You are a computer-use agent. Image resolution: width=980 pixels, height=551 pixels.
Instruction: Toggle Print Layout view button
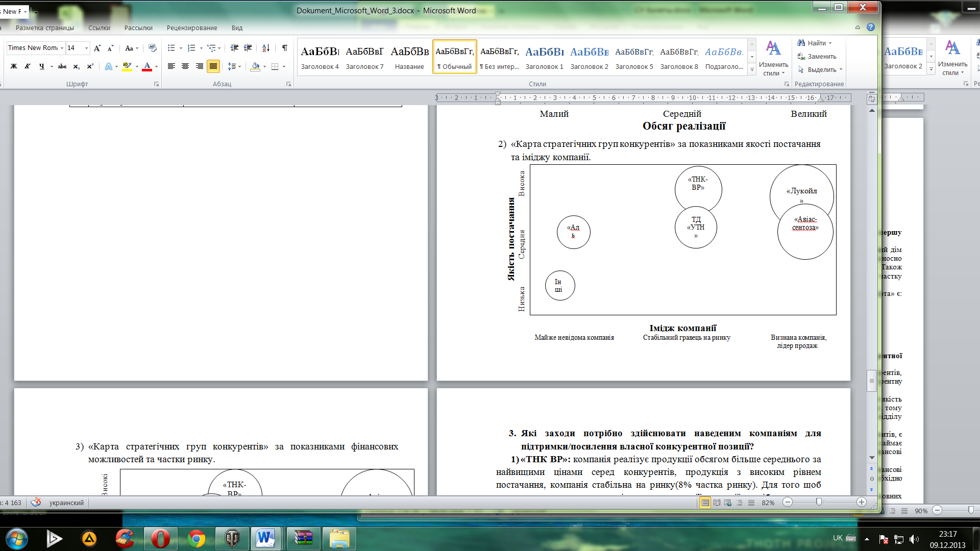click(705, 503)
